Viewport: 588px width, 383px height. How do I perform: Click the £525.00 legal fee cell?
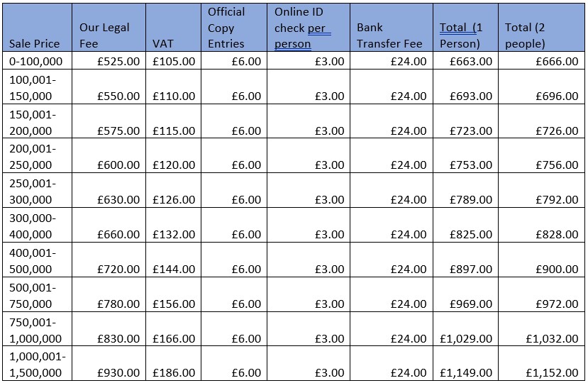109,60
